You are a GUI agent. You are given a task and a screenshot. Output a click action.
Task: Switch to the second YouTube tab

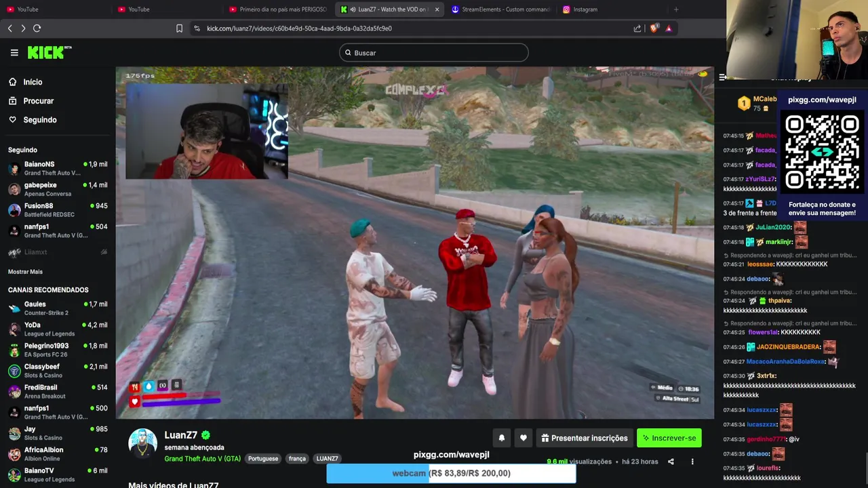click(x=166, y=9)
